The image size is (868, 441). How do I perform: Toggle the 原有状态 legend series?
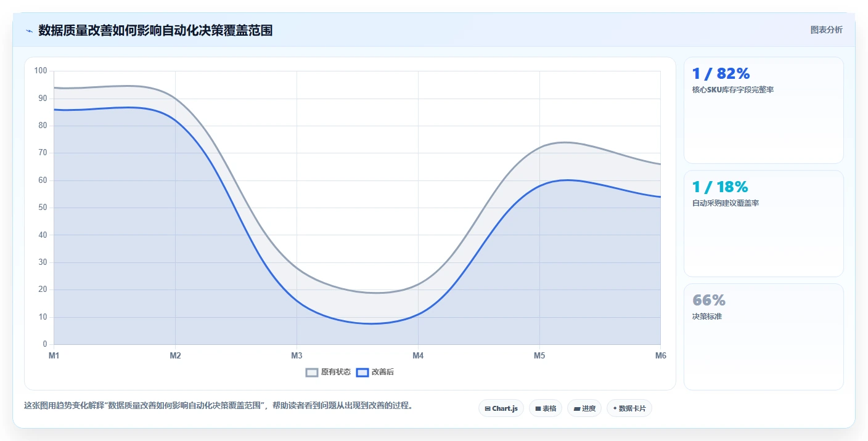(x=329, y=372)
